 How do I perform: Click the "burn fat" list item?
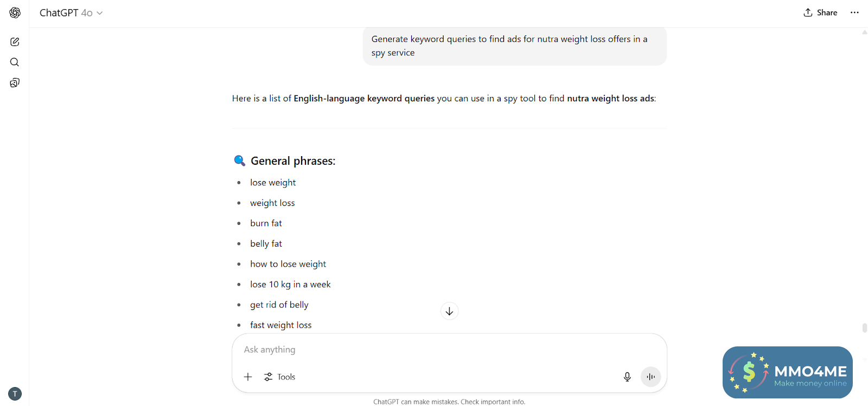tap(266, 223)
